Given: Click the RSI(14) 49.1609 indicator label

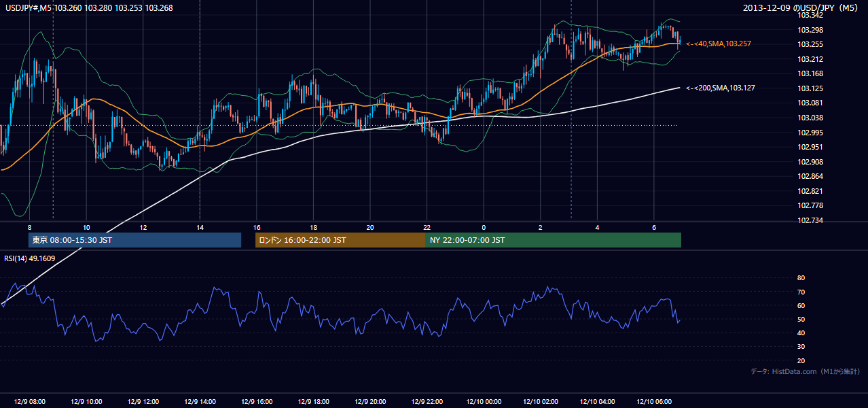Looking at the screenshot, I should point(30,258).
